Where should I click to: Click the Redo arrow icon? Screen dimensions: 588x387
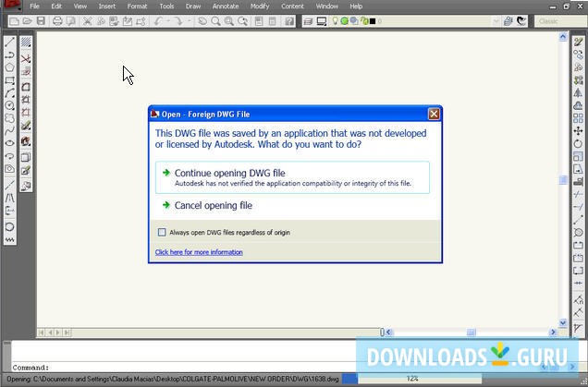point(178,21)
